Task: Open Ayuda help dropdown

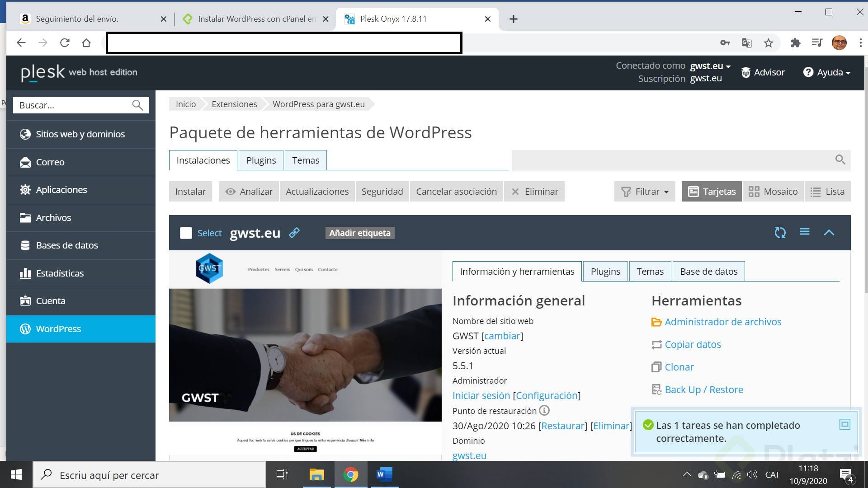Action: pyautogui.click(x=827, y=72)
